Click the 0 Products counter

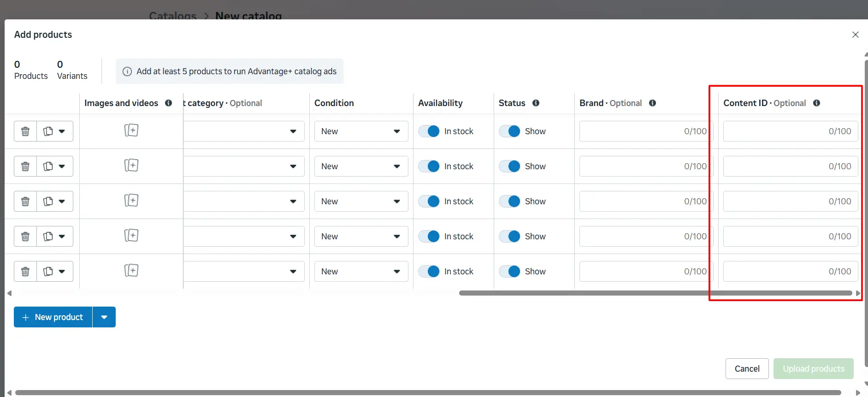[x=31, y=70]
